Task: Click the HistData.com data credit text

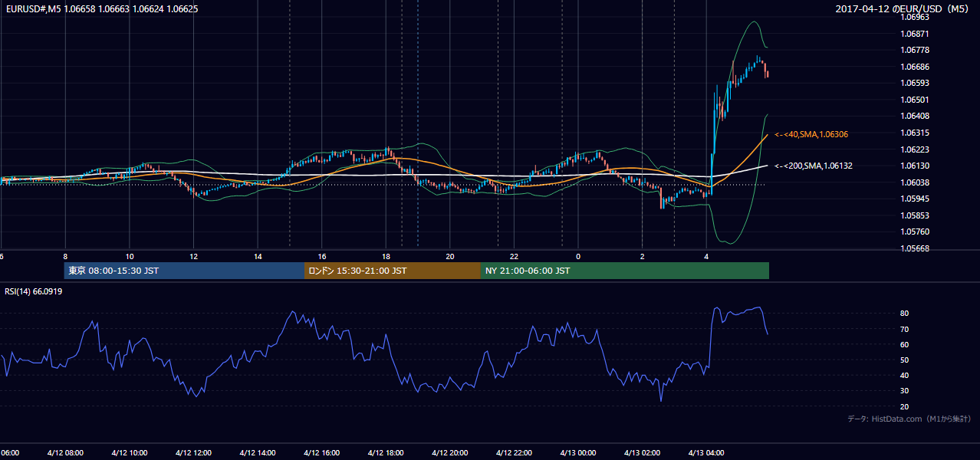Action: (909, 419)
